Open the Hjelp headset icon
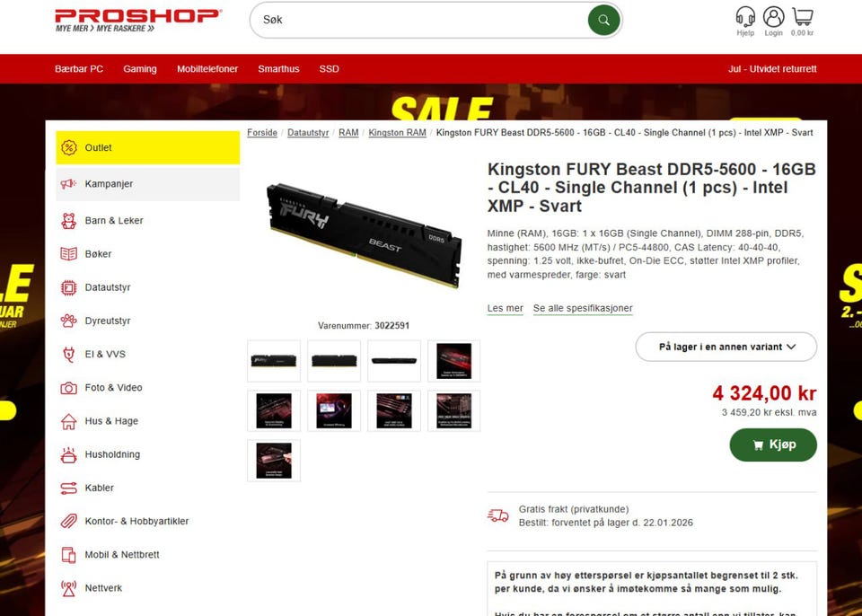Screen dimensions: 862x616 [x=745, y=16]
